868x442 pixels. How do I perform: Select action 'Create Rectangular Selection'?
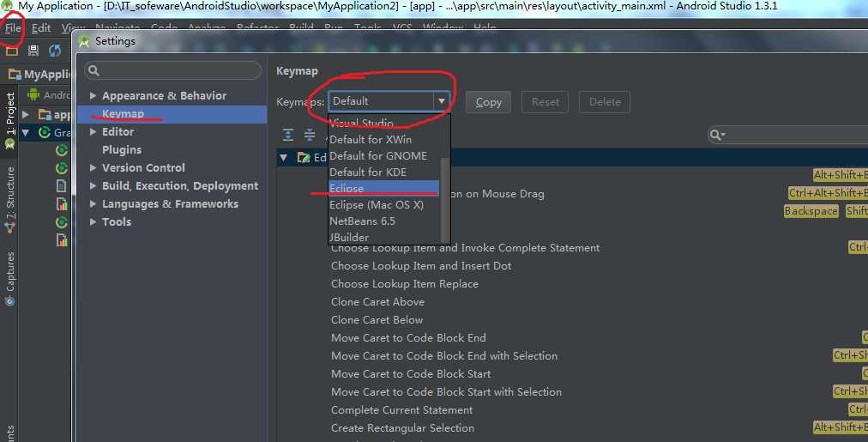click(402, 428)
